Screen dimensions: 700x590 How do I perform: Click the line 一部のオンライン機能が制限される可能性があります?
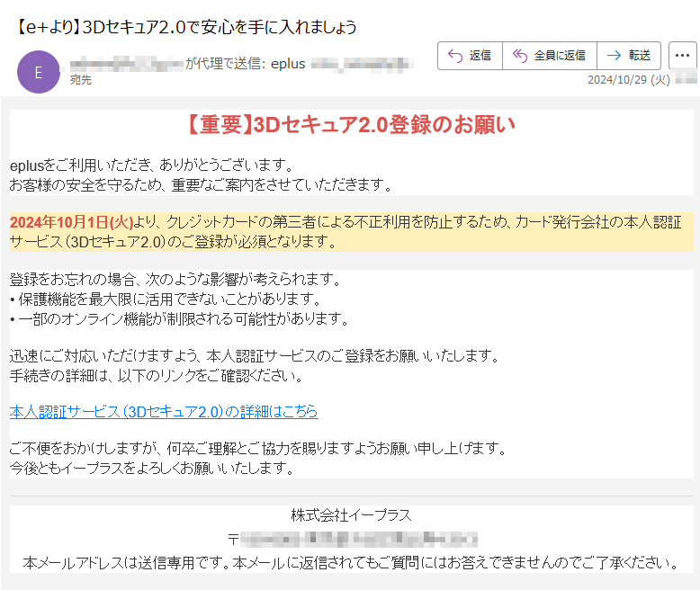pyautogui.click(x=179, y=318)
